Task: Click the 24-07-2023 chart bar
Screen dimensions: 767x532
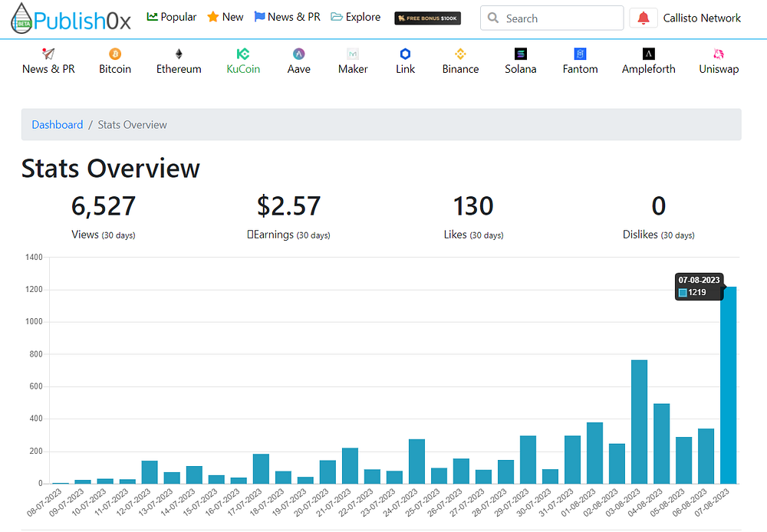Action: tap(416, 461)
